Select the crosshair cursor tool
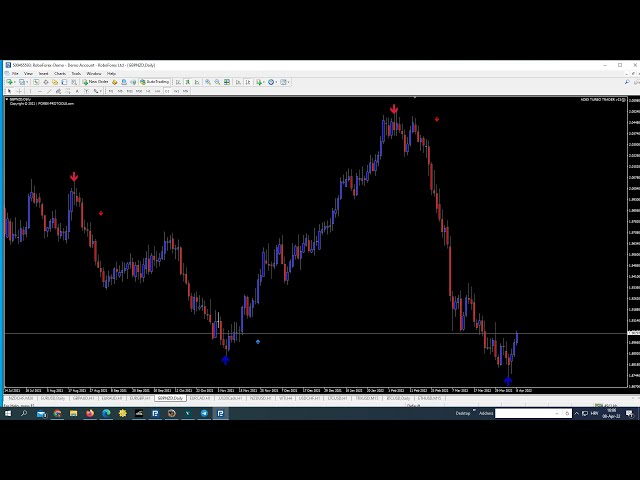Image resolution: width=640 pixels, height=480 pixels. (19, 91)
